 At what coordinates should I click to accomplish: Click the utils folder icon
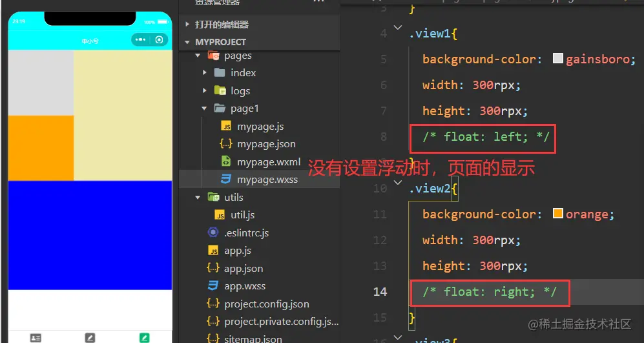[213, 197]
